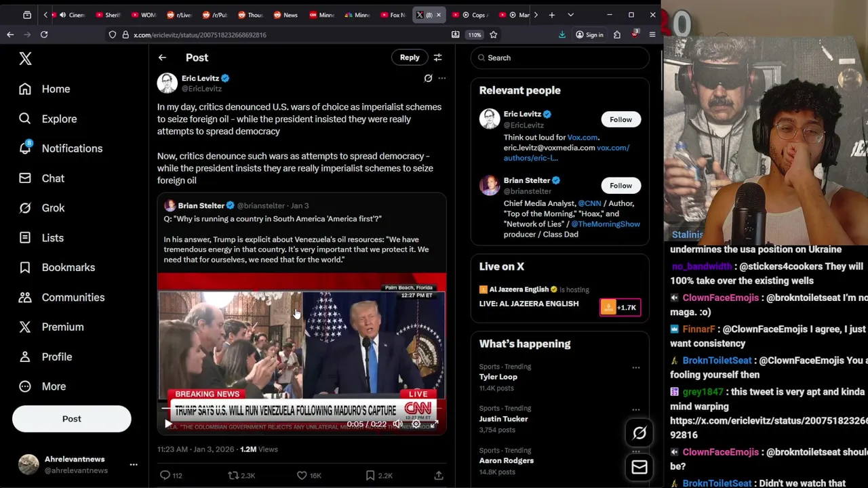This screenshot has height=488, width=868.
Task: Bookmark this page star icon
Action: [494, 35]
